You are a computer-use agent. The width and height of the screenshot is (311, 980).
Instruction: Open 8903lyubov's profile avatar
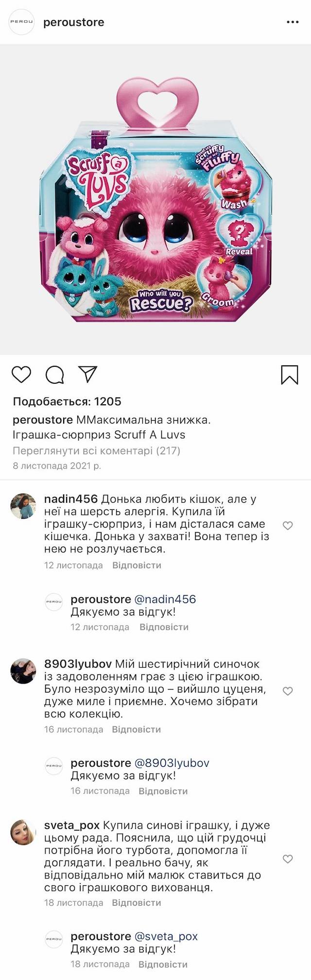(23, 671)
